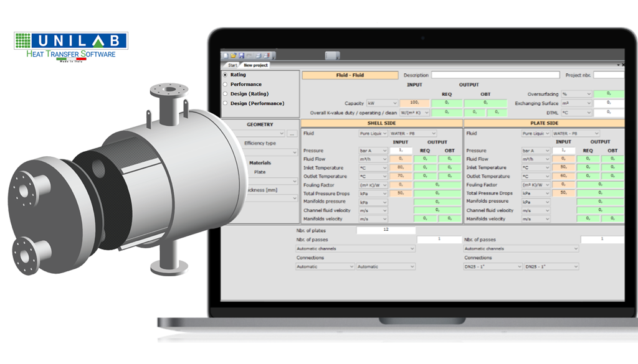Click the Nbr. of plates input field
This screenshot has height=364, width=638.
(x=386, y=230)
